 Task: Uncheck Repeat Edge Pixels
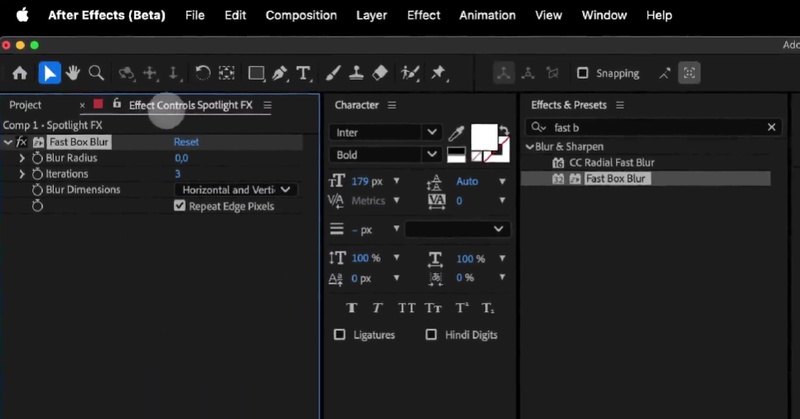tap(180, 206)
